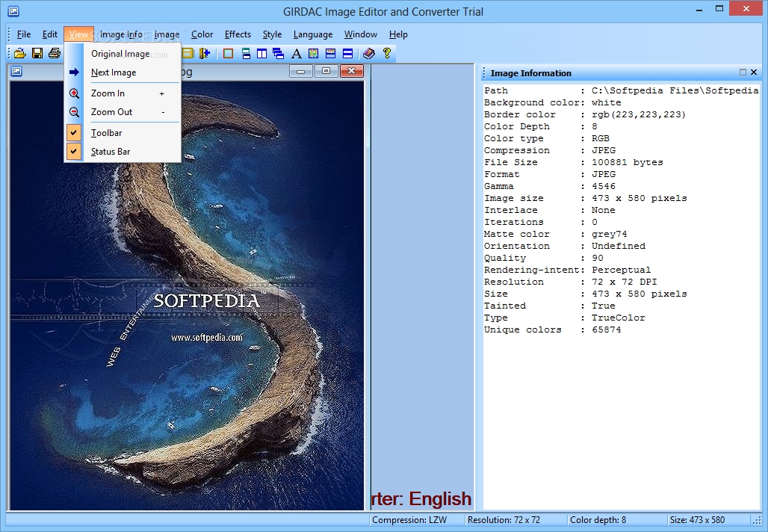768x532 pixels.
Task: Open the Help menu
Action: (398, 34)
